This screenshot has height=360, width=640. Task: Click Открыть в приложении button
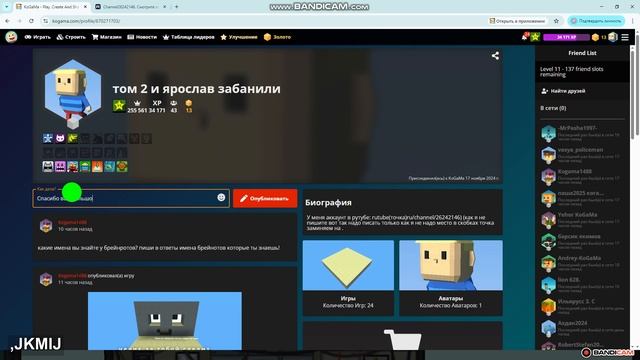(517, 21)
